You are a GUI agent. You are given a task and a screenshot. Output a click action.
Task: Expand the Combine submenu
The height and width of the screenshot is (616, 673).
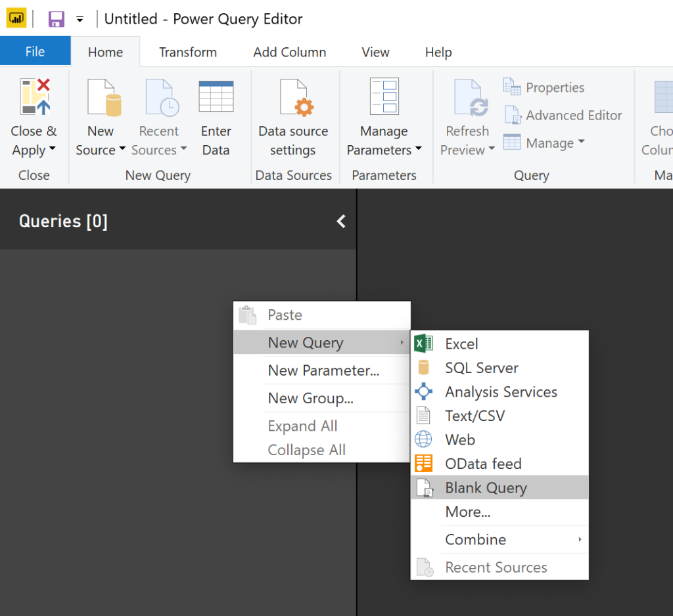[475, 539]
